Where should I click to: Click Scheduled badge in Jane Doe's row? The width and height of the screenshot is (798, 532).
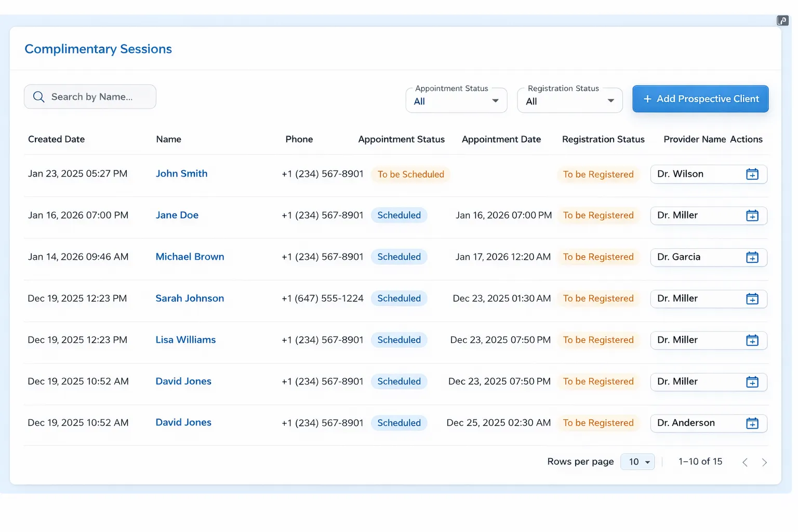click(x=399, y=215)
